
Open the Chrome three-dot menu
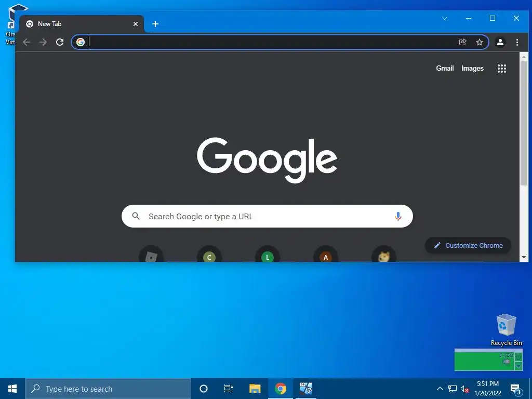click(517, 42)
